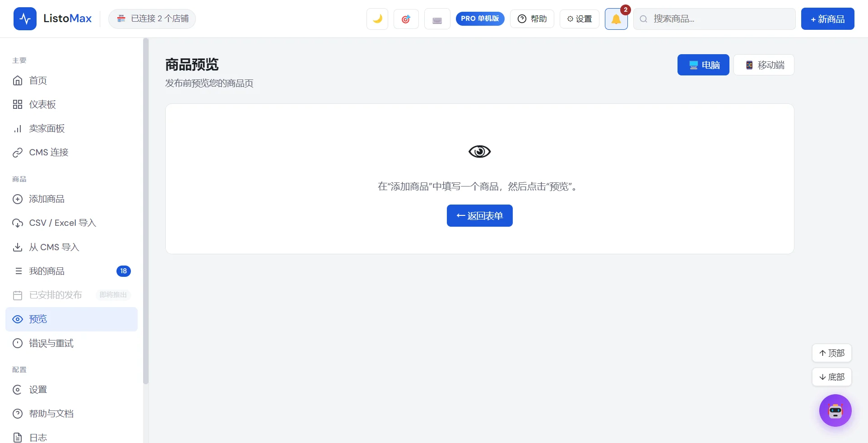Toggle dark mode moon icon
868x443 pixels.
[x=377, y=19]
